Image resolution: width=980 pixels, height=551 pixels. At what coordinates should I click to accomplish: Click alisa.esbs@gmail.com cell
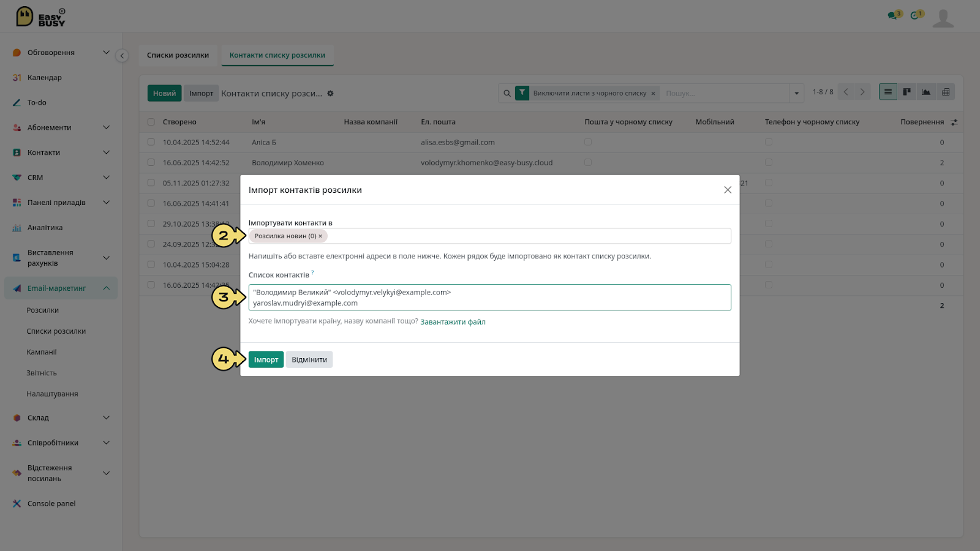point(458,143)
